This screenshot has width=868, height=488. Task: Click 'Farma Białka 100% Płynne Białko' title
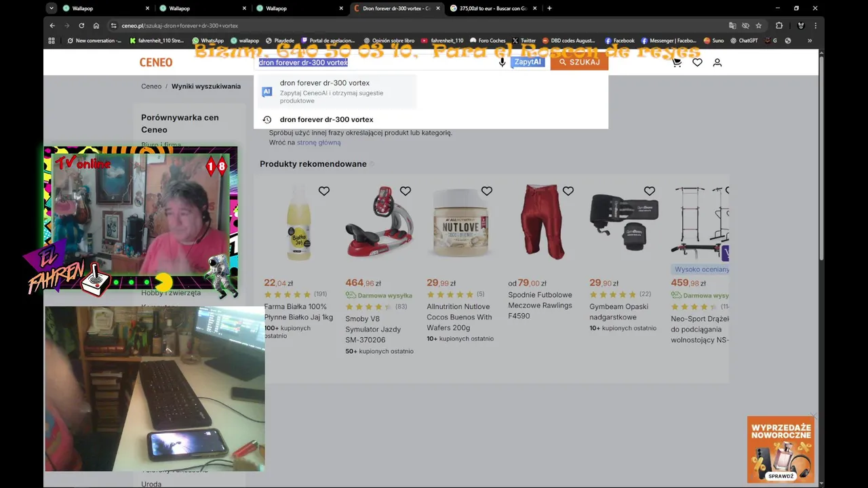click(x=298, y=312)
